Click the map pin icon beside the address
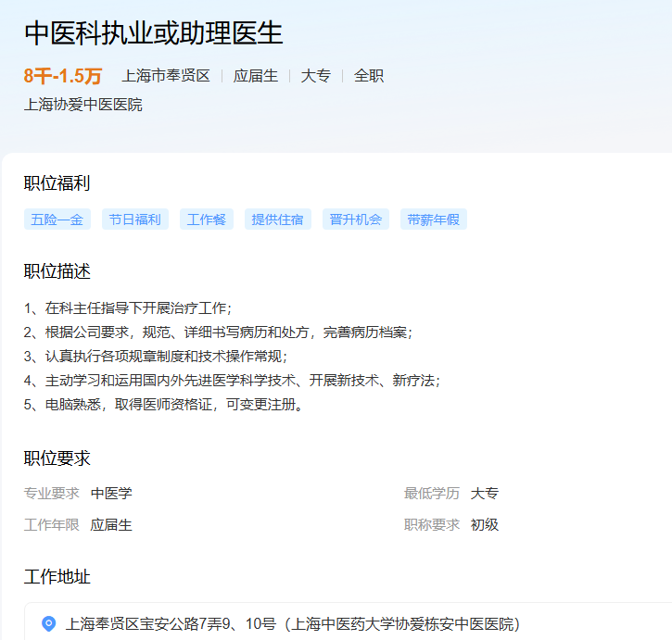The image size is (672, 640). click(49, 623)
